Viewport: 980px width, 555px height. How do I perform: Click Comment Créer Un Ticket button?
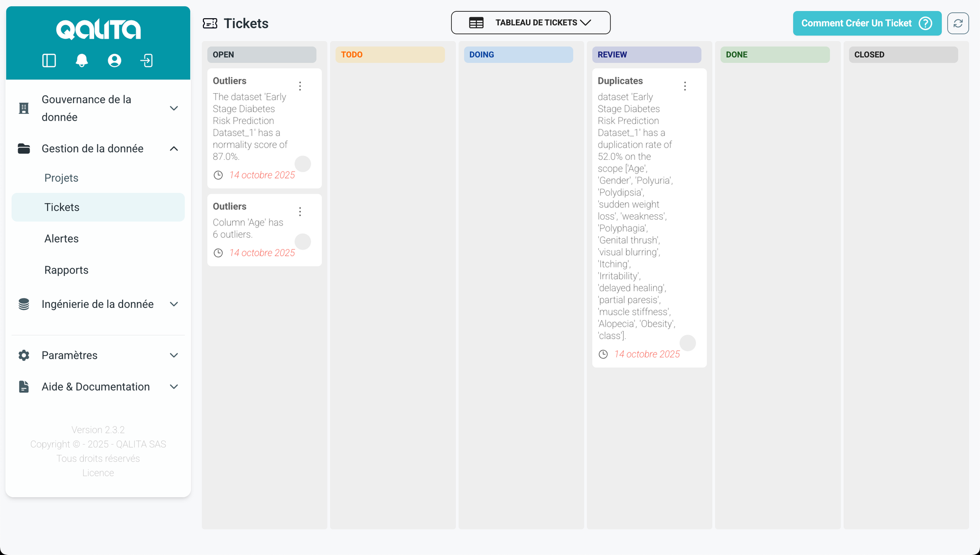pos(866,23)
